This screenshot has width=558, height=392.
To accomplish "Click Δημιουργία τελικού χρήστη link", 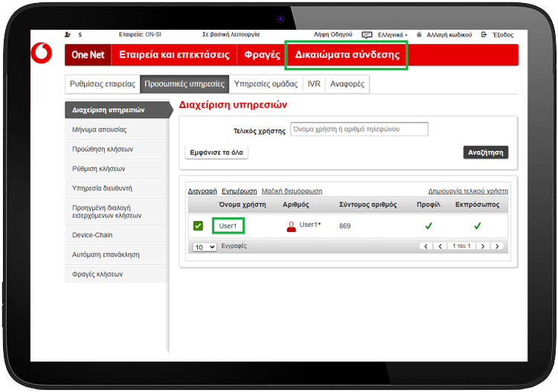I will click(x=468, y=191).
